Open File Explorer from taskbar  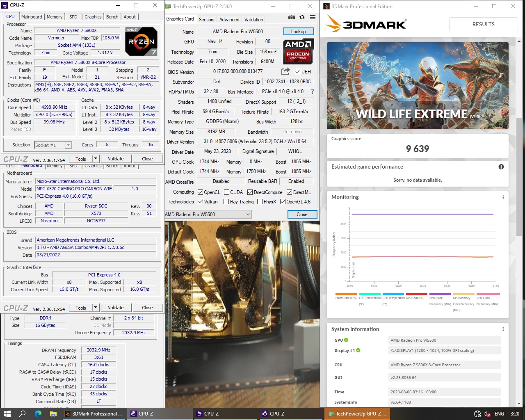53,413
